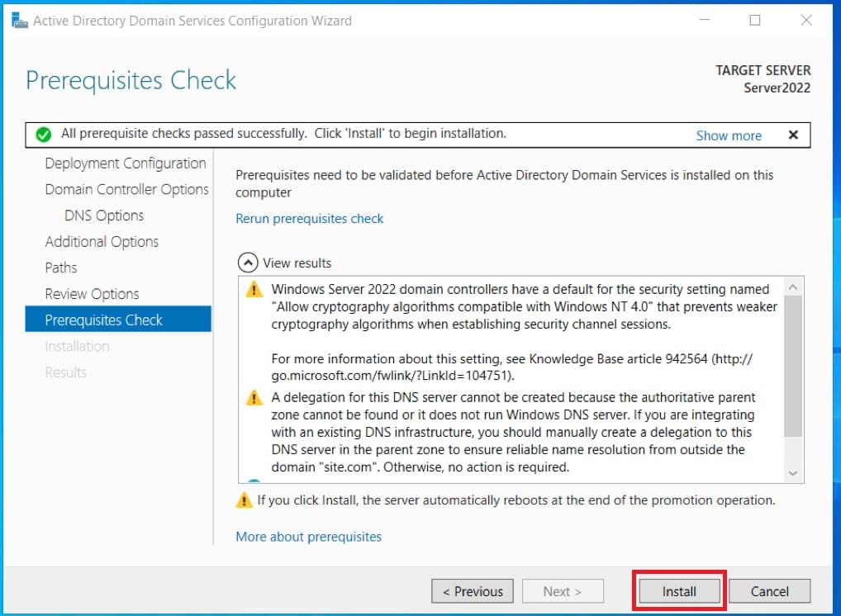
Task: Rerun prerequisites check
Action: pos(310,219)
